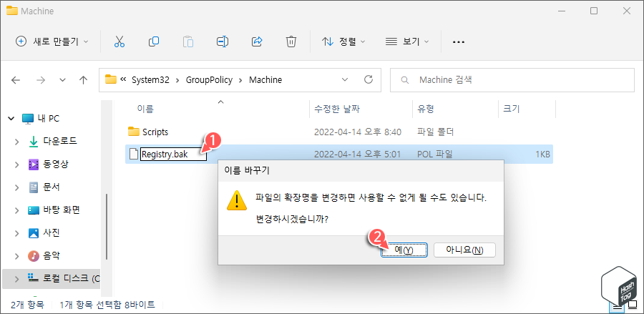Collapse the 내 PC tree node
The width and height of the screenshot is (644, 314).
pyautogui.click(x=11, y=119)
